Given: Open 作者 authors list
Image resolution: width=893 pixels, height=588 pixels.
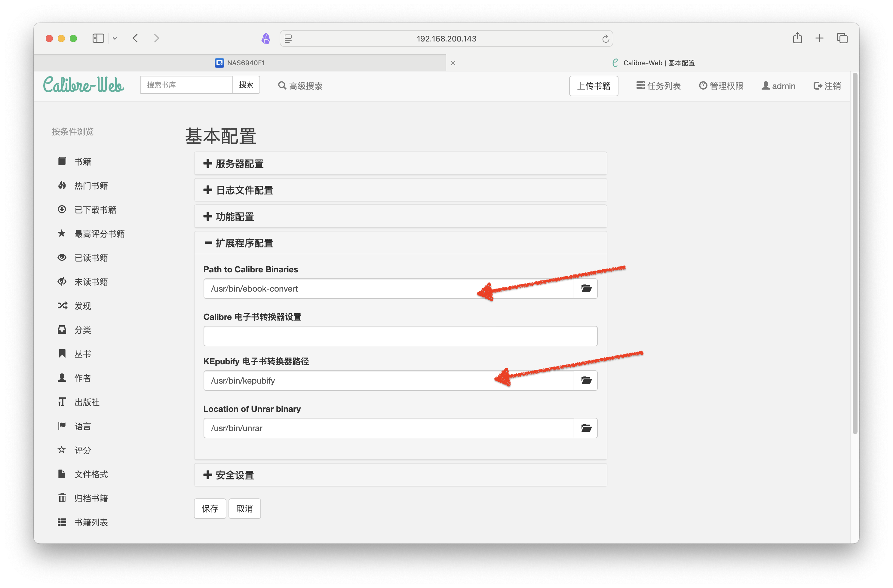Looking at the screenshot, I should [74, 378].
